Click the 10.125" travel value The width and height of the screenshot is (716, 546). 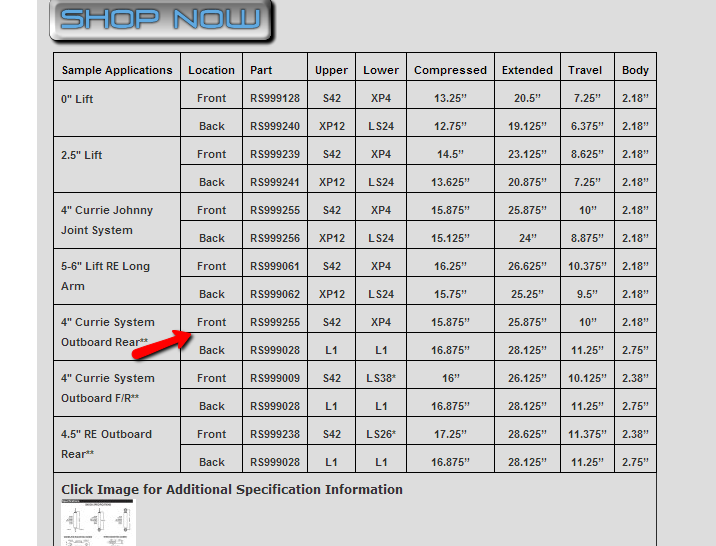coord(587,378)
